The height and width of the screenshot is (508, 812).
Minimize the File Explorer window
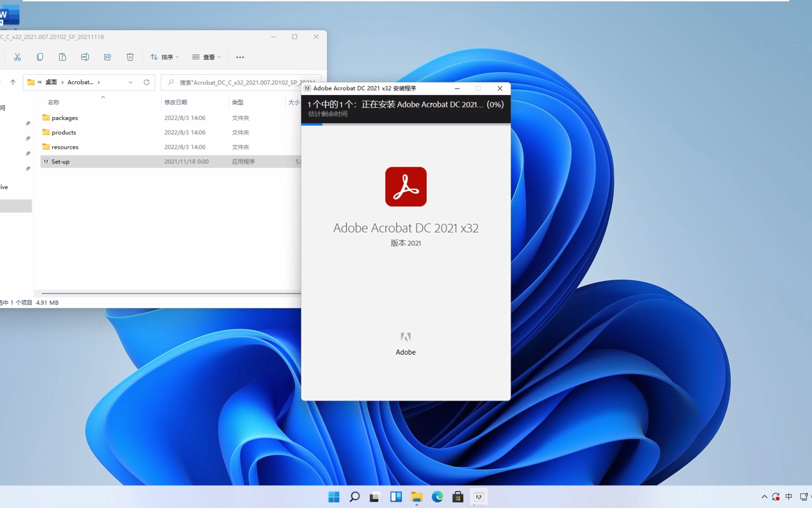273,37
